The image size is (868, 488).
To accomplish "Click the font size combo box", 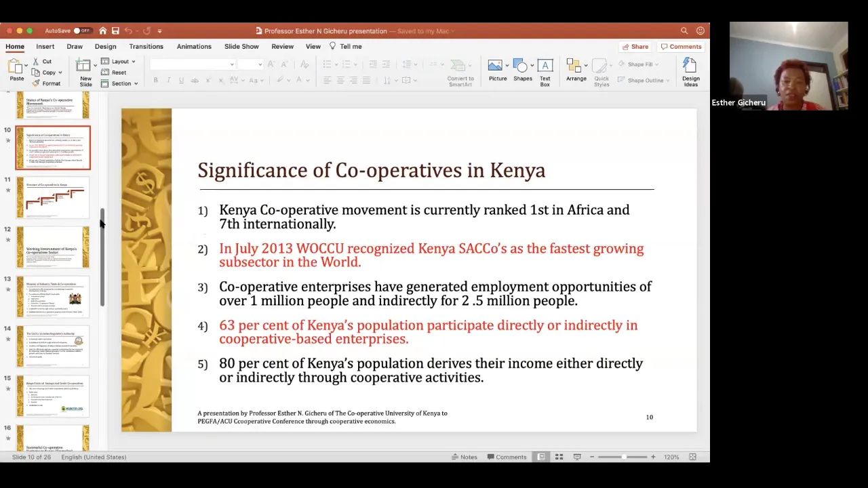I will click(x=250, y=64).
